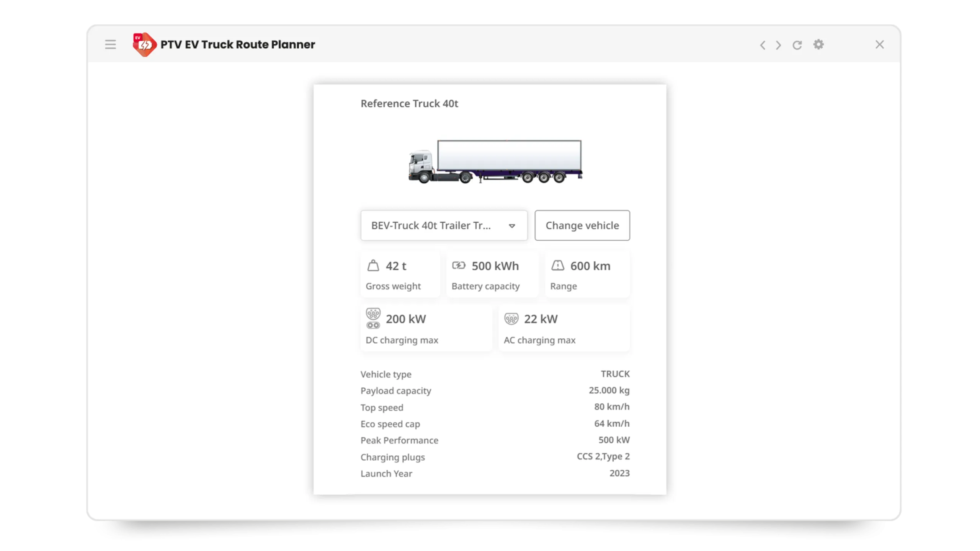Viewport: 980px width, 551px height.
Task: Click the battery capacity icon
Action: [x=459, y=266]
